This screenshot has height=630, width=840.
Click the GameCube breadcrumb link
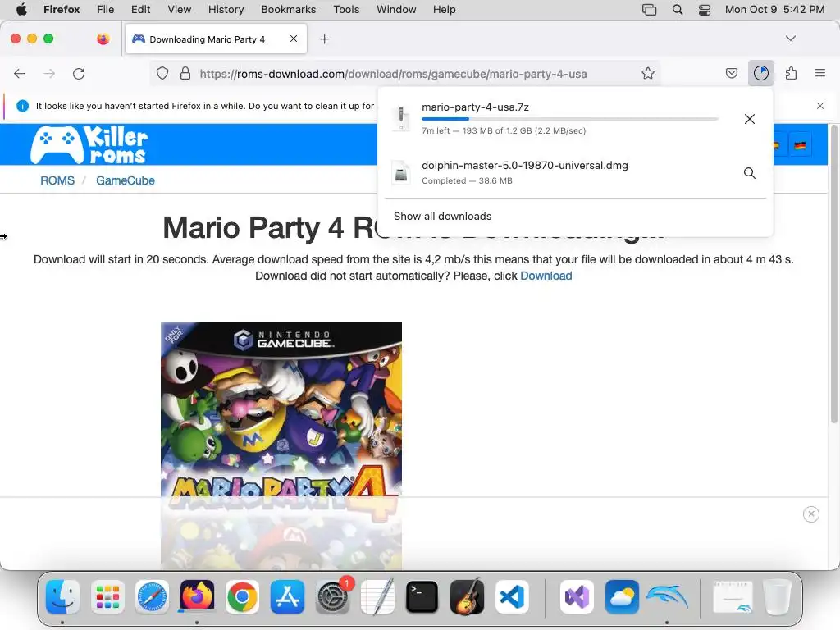coord(126,180)
